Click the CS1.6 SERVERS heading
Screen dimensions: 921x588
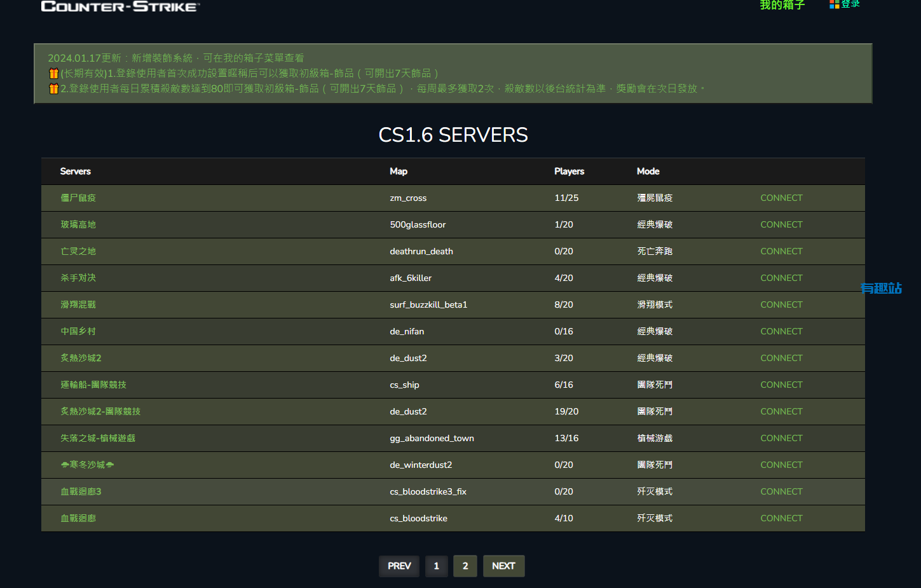[x=453, y=135]
